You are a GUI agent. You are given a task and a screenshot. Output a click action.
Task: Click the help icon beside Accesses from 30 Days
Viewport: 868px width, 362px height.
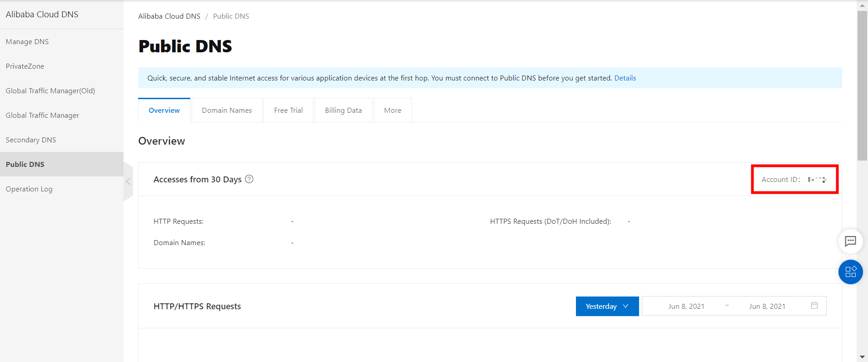[249, 179]
